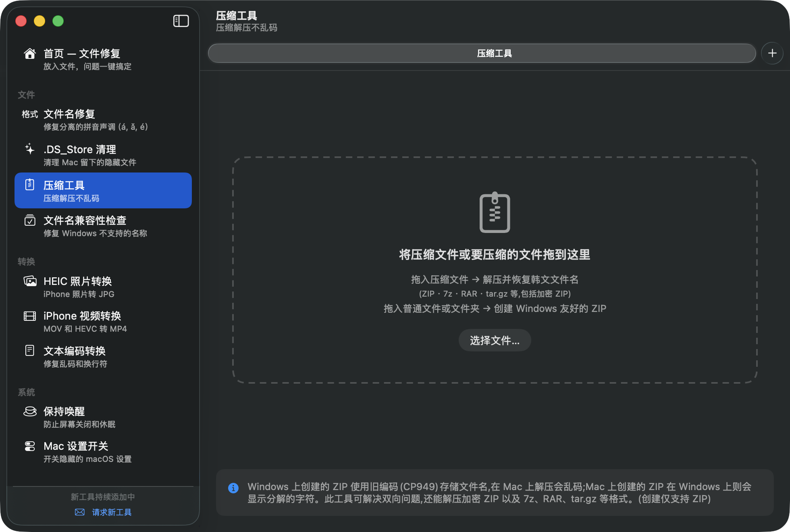This screenshot has width=790, height=532.
Task: Click the 请求新工具 link
Action: click(112, 512)
